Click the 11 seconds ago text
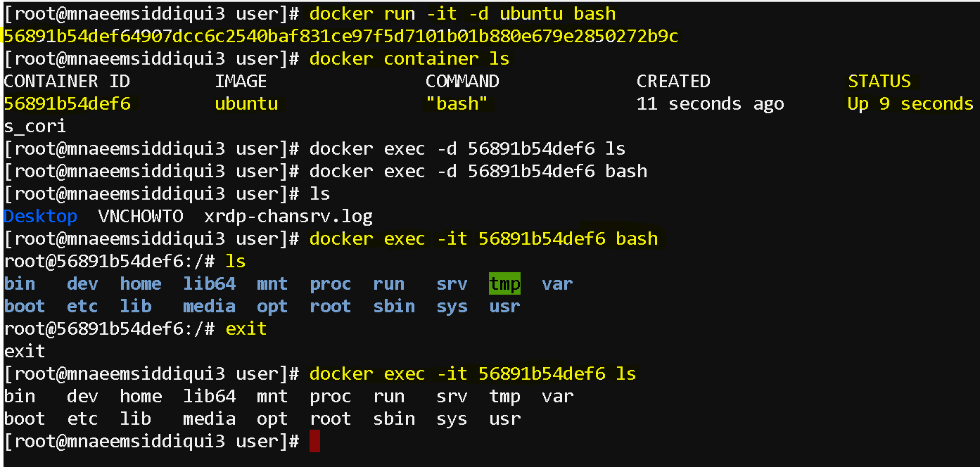 (710, 104)
